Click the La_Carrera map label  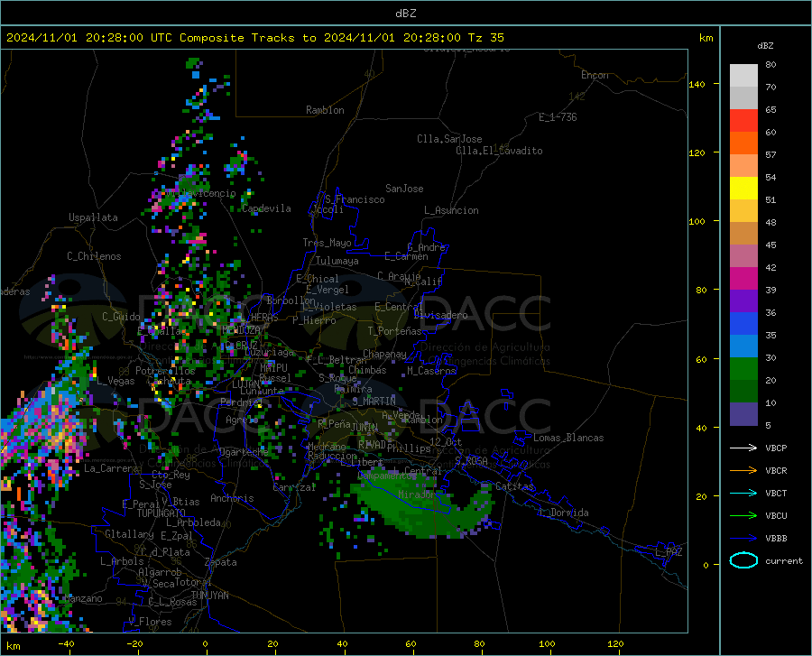(111, 468)
